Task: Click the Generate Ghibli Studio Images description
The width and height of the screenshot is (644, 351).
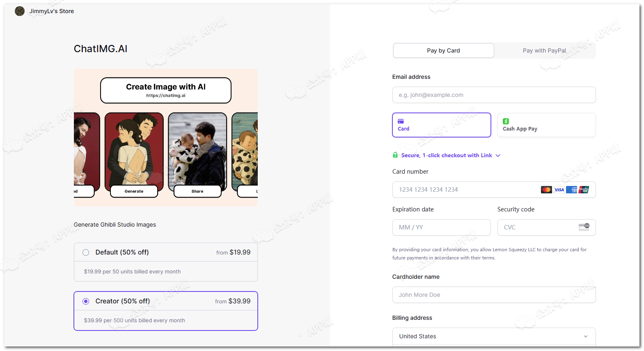Action: click(x=115, y=225)
